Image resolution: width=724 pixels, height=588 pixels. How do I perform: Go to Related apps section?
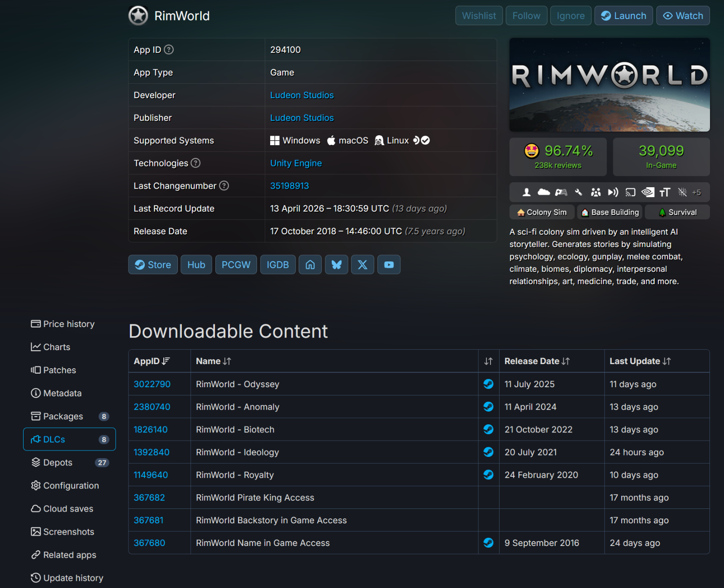click(69, 555)
